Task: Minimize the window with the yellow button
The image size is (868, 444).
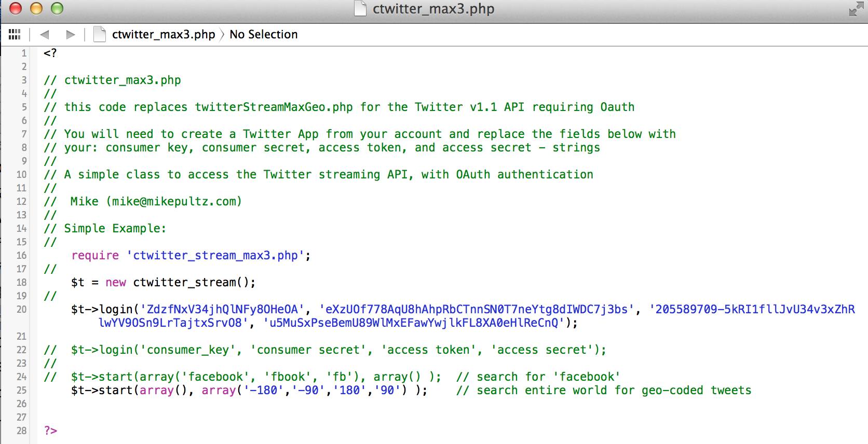Action: [x=36, y=9]
